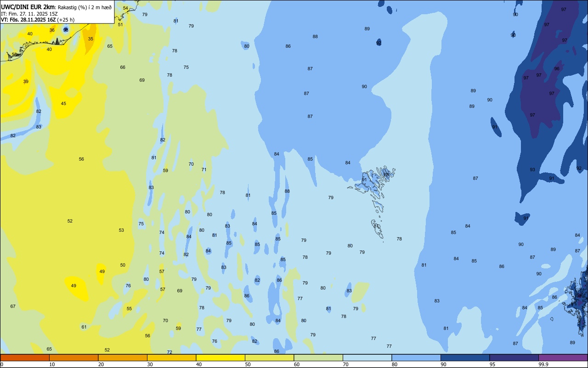Select the 10–20 orange legend swatch
Image resolution: width=588 pixels, height=368 pixels.
tap(74, 357)
